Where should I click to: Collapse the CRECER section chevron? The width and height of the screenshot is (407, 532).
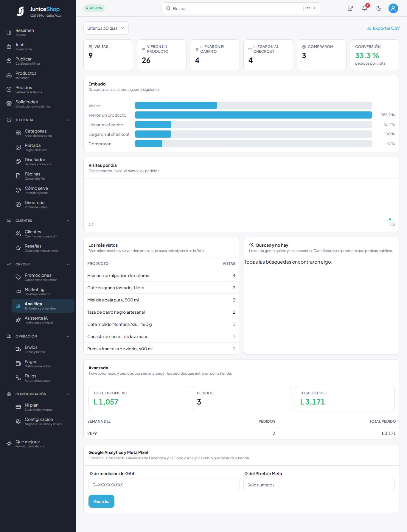[x=68, y=264]
